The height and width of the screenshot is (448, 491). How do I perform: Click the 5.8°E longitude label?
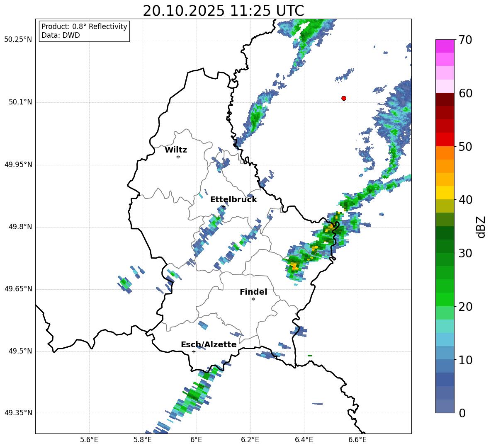click(143, 440)
